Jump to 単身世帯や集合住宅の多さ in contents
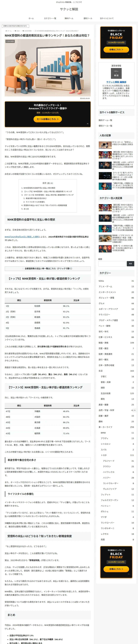The image size is (138, 644). tap(36, 198)
